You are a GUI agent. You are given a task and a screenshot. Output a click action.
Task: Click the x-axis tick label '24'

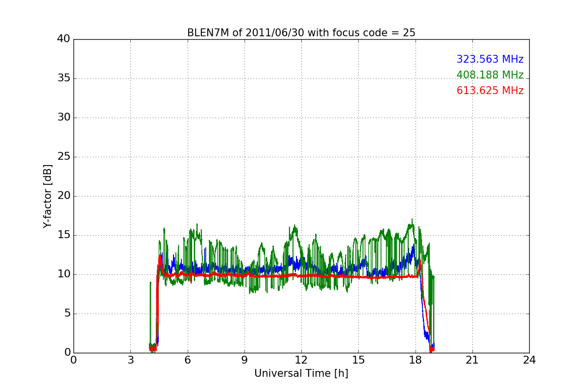tap(529, 360)
